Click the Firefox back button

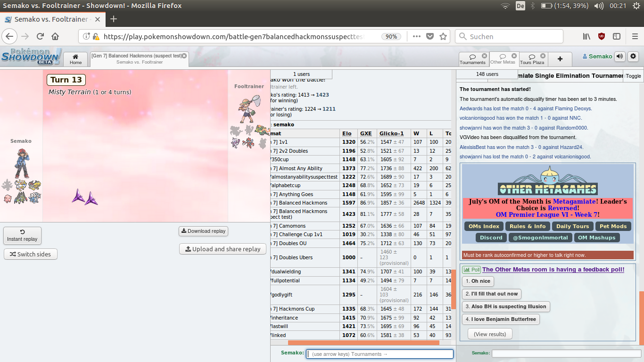(x=9, y=36)
